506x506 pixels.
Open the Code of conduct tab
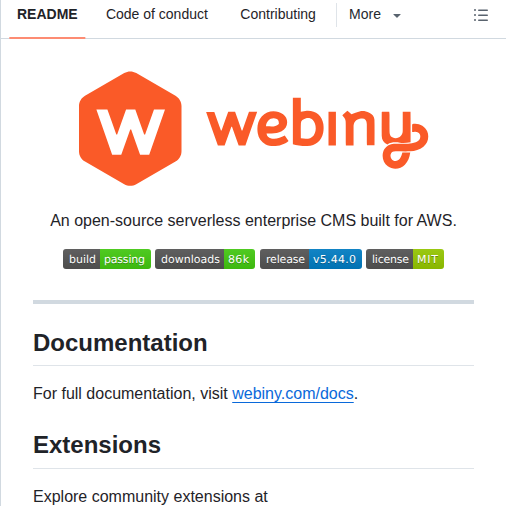pyautogui.click(x=157, y=15)
